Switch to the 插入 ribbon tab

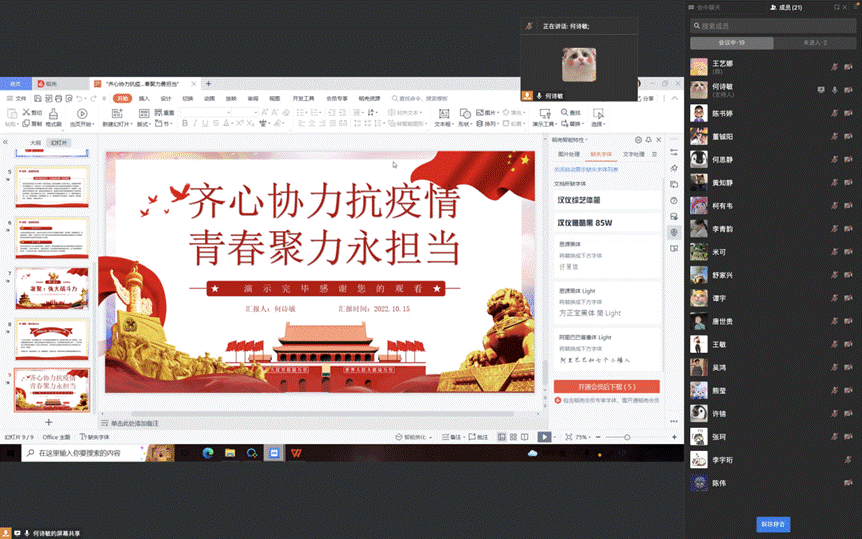[144, 99]
